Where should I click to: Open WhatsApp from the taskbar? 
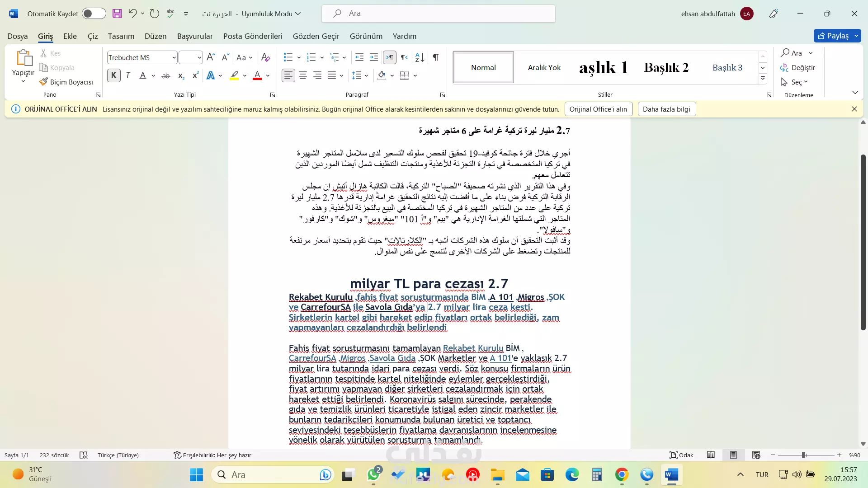[374, 474]
